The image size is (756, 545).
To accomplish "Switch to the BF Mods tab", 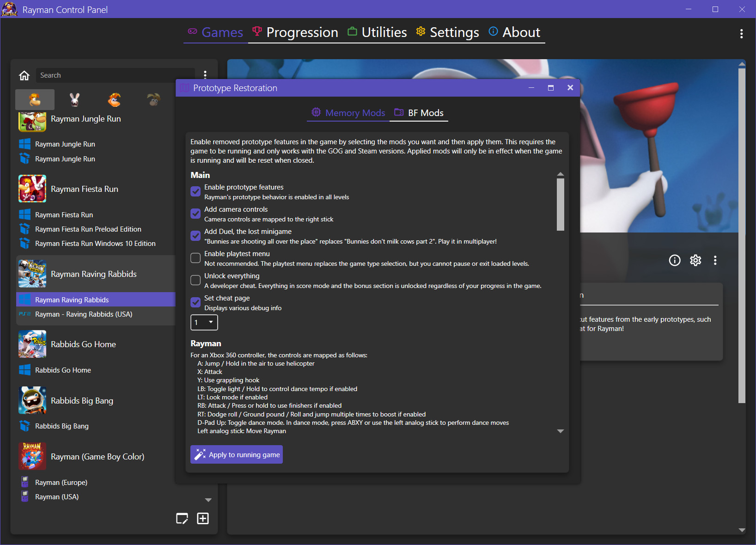I will 419,113.
